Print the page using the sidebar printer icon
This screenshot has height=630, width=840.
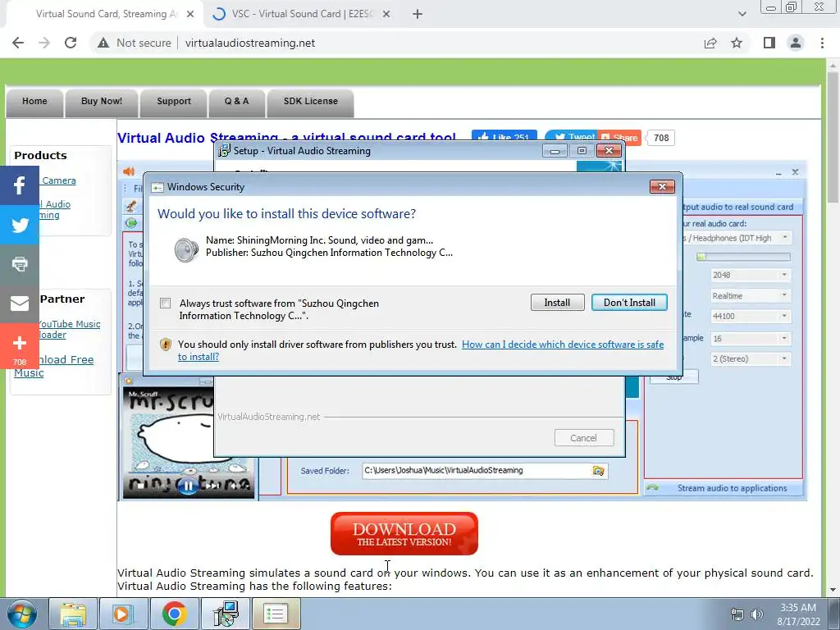point(20,263)
